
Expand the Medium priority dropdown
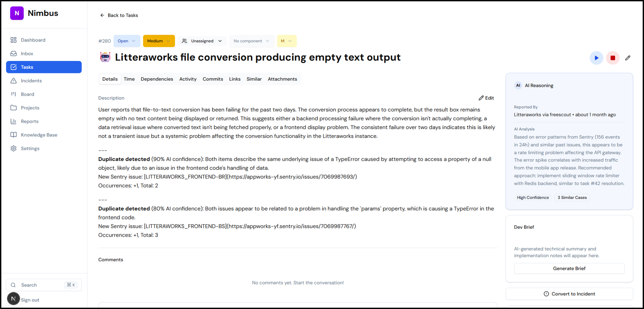tap(159, 40)
